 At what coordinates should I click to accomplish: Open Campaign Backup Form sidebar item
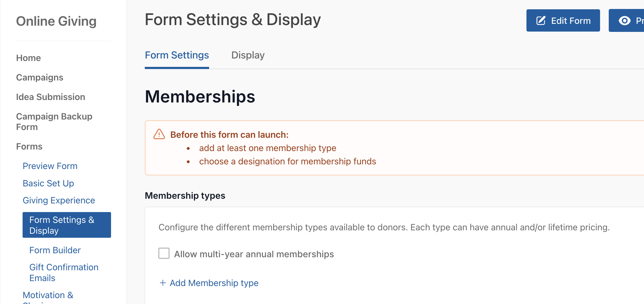click(x=54, y=122)
